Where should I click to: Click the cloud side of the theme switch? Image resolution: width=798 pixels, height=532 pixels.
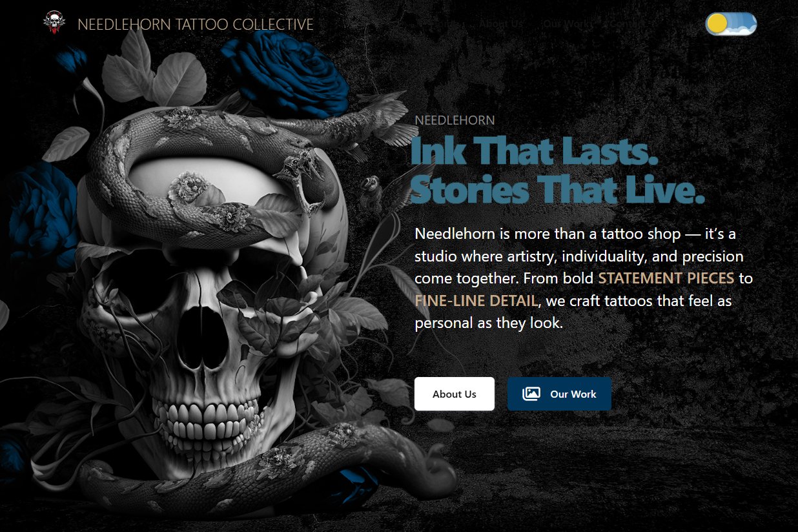(x=742, y=25)
